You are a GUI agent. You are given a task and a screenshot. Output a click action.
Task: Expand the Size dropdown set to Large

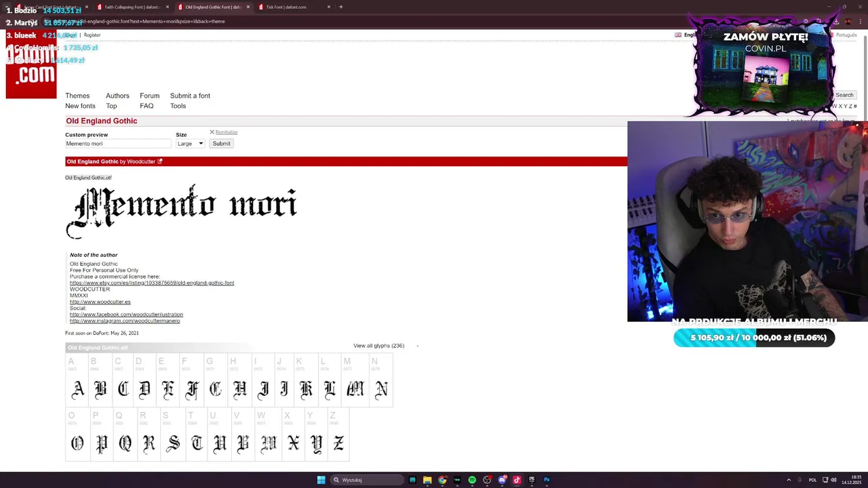pyautogui.click(x=190, y=144)
